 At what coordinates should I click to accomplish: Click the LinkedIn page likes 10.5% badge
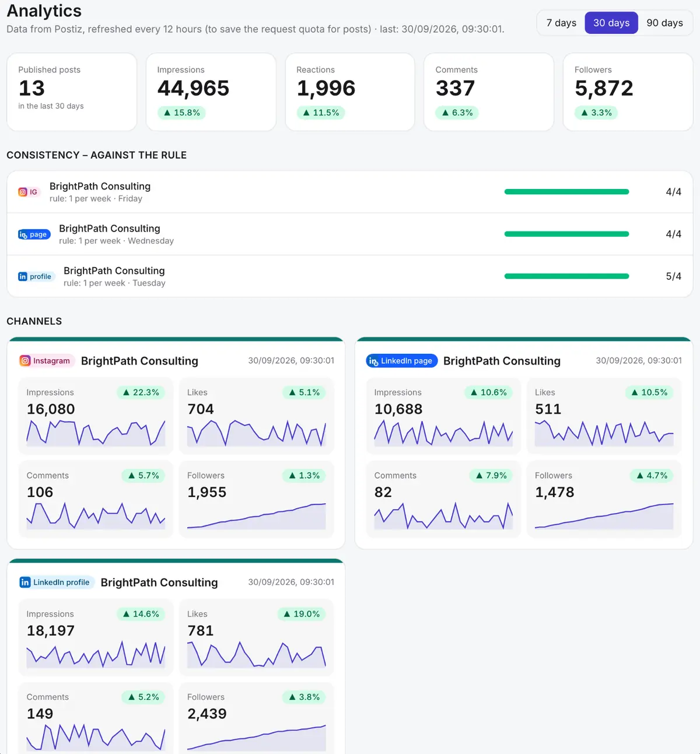coord(649,392)
